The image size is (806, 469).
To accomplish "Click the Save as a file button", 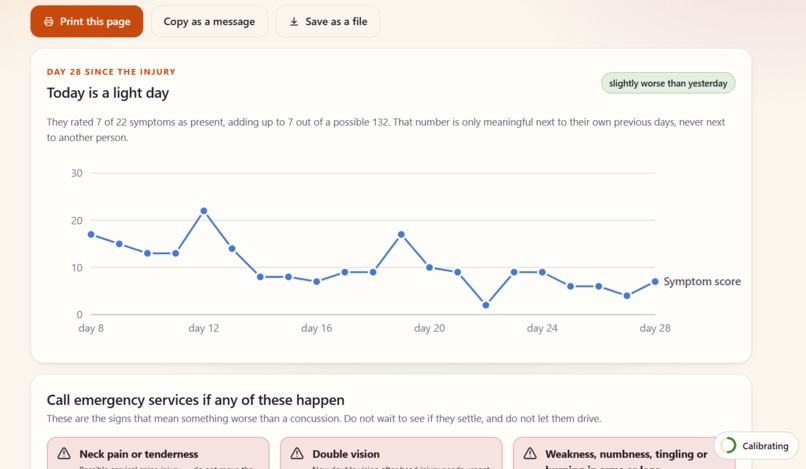I will tap(328, 22).
